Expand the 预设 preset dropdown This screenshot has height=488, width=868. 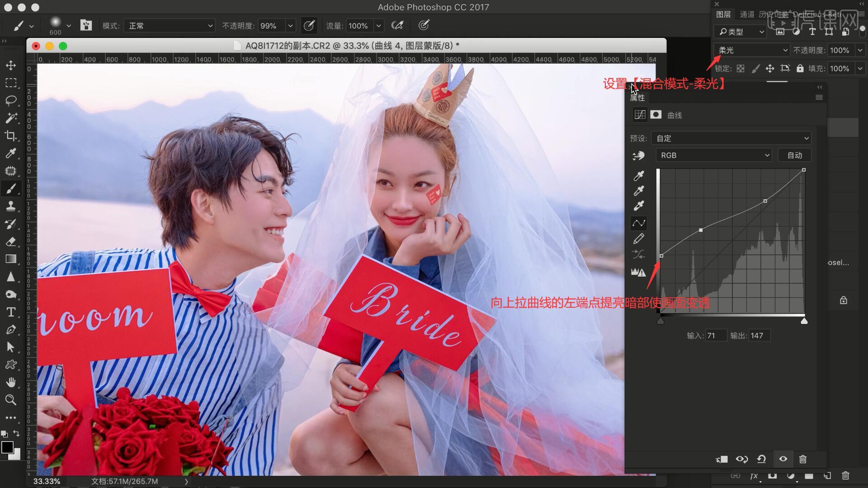(731, 138)
